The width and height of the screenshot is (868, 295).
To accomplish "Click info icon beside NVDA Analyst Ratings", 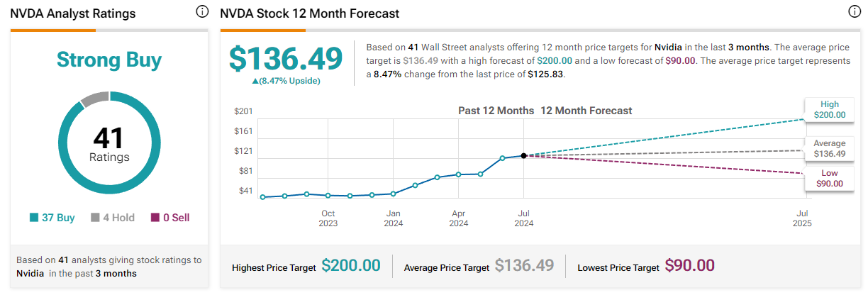I will [202, 12].
